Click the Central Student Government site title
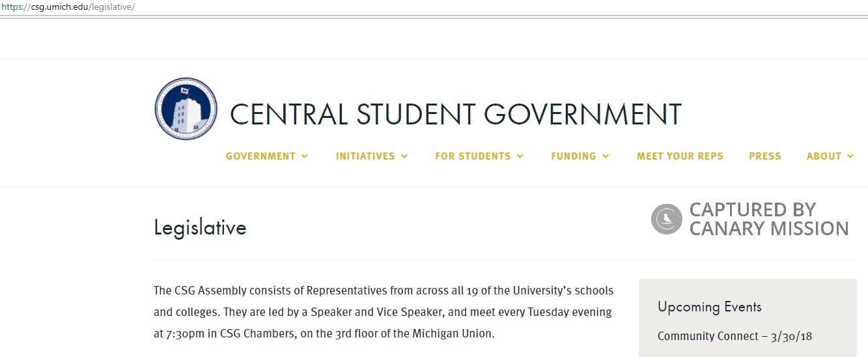The width and height of the screenshot is (868, 357). (455, 114)
